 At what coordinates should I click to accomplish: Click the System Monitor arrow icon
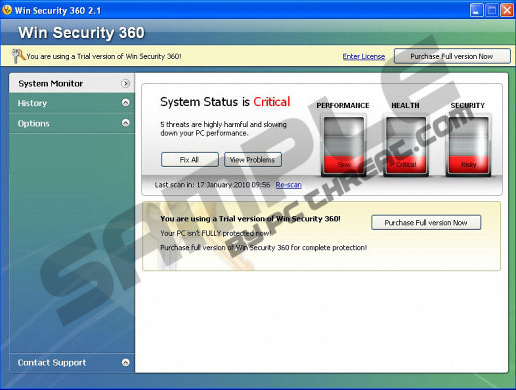point(125,83)
